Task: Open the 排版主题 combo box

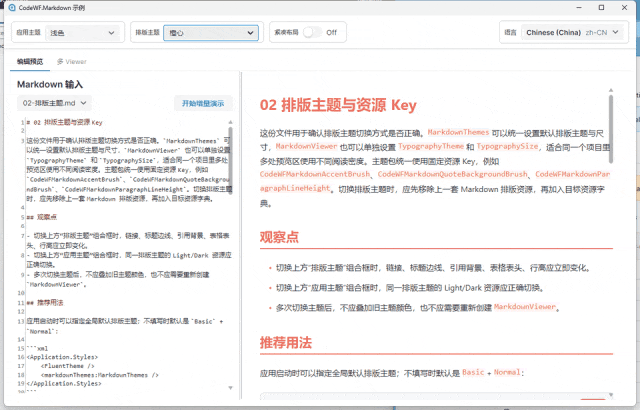Action: [211, 33]
